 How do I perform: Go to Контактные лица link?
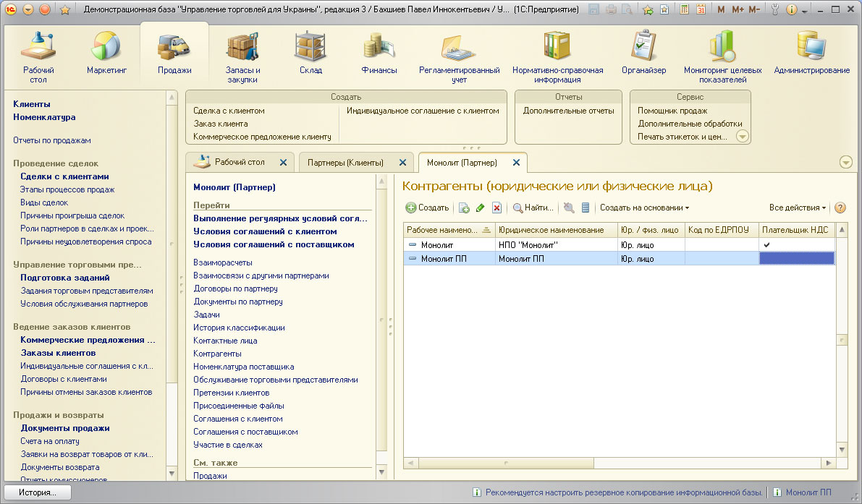coord(225,341)
